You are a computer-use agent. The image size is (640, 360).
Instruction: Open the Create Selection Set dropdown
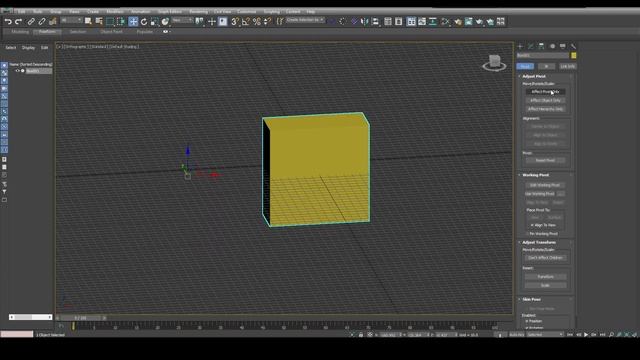tap(305, 20)
